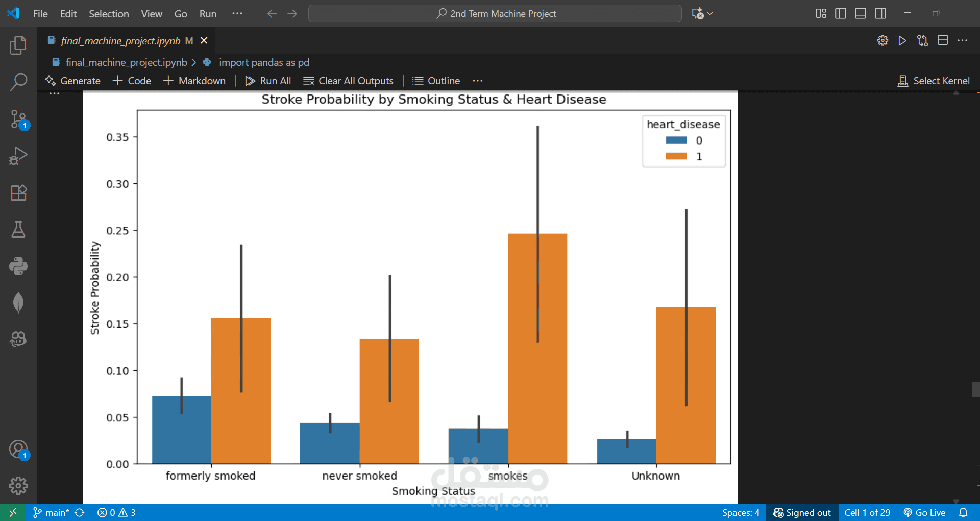This screenshot has width=980, height=521.
Task: Customize layout using the layout icon
Action: (x=821, y=13)
